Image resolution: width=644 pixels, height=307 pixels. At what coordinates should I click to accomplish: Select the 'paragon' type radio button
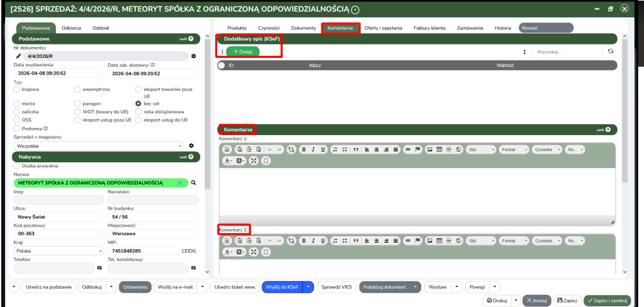(78, 103)
